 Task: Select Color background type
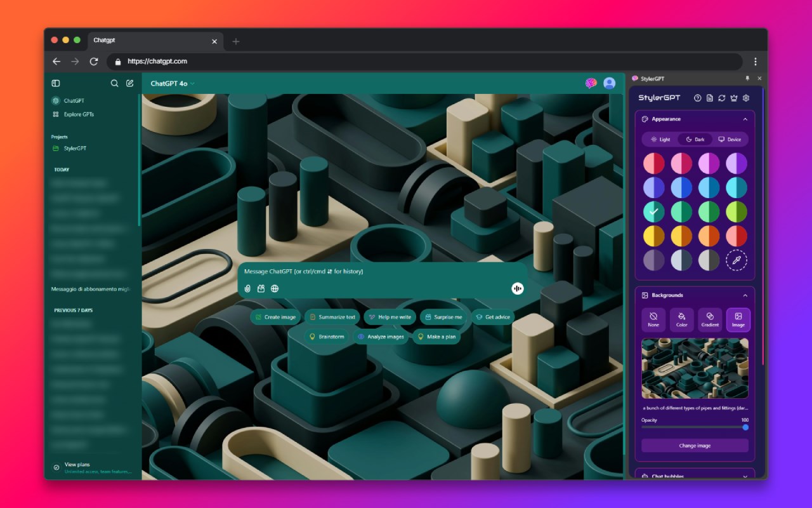(681, 320)
